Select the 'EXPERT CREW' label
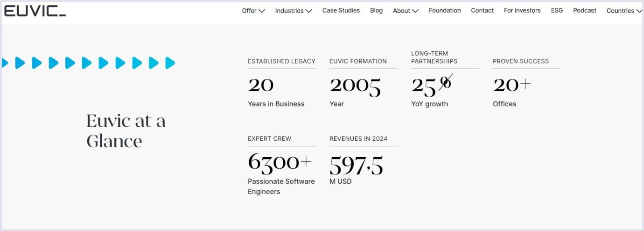This screenshot has width=644, height=231. point(269,138)
